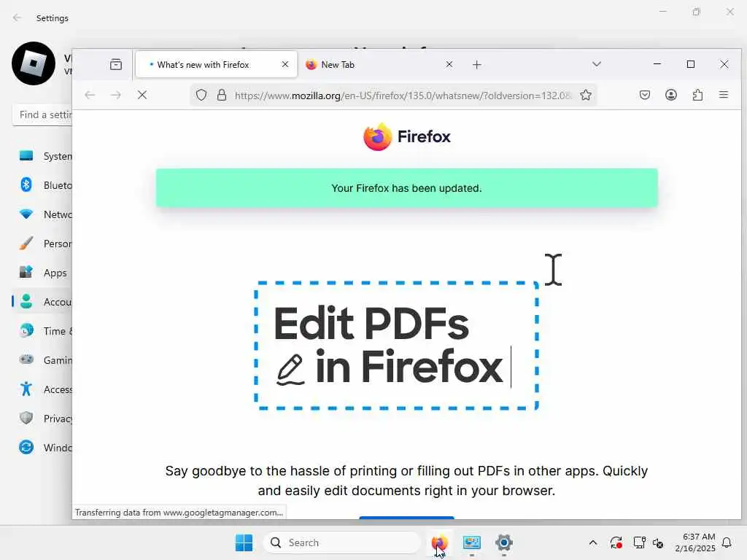Click the Firefox taskbar icon
This screenshot has width=747, height=560.
click(x=439, y=542)
